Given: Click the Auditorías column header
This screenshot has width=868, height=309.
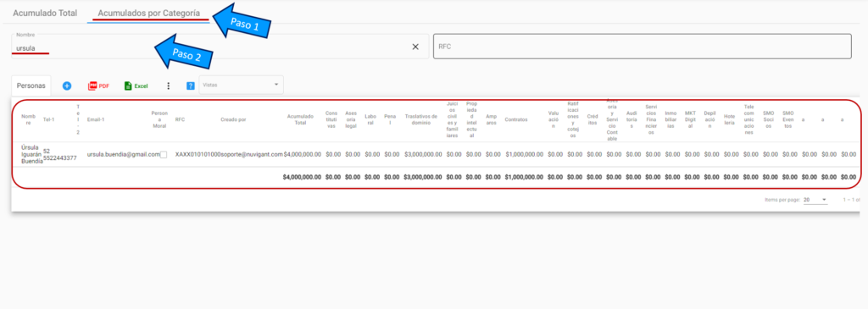Looking at the screenshot, I should (x=632, y=119).
